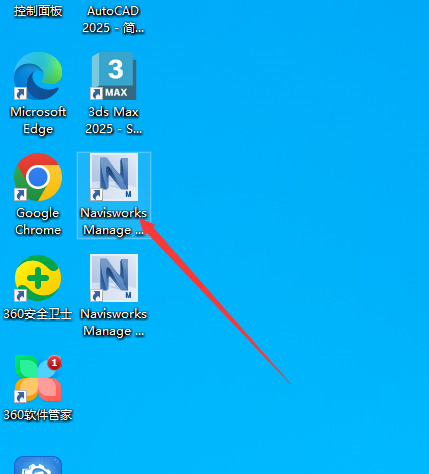Select the Microsoft Edge browser icon

(38, 76)
